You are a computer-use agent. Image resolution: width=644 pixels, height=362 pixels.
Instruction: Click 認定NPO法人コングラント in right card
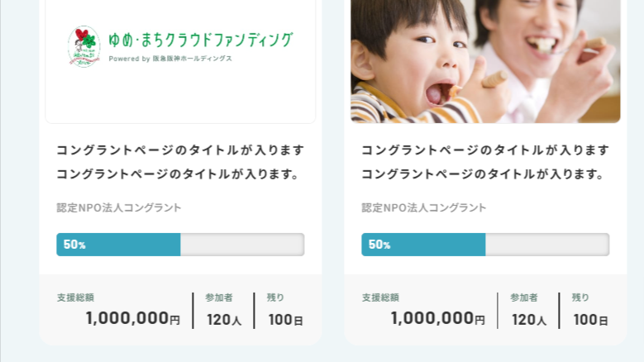pos(424,207)
